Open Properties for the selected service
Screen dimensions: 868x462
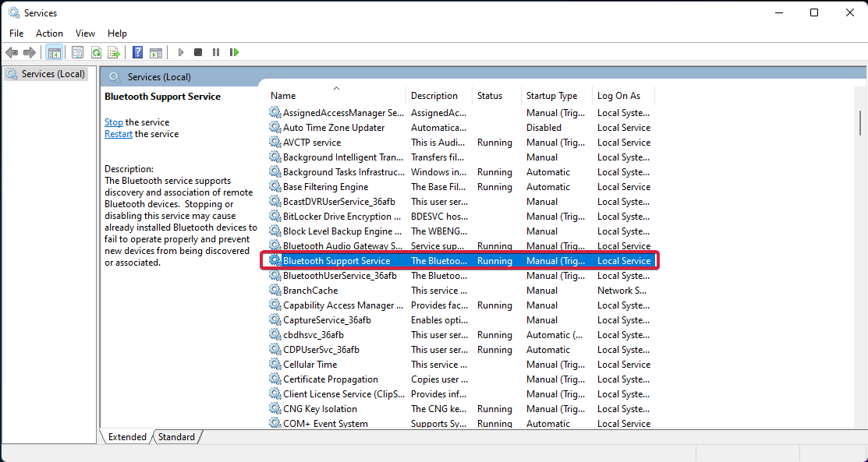coord(77,52)
